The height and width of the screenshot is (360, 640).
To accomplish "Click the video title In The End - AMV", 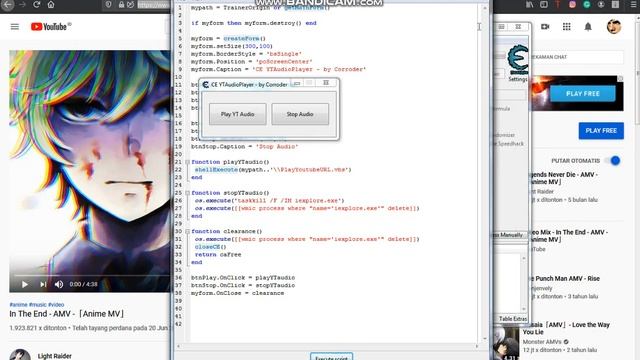I will pos(67,314).
